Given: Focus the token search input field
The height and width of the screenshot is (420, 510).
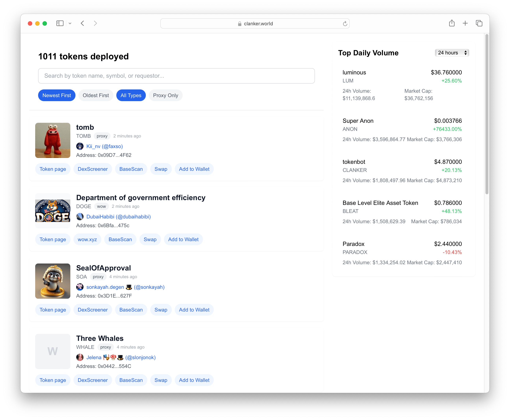Looking at the screenshot, I should pos(176,76).
